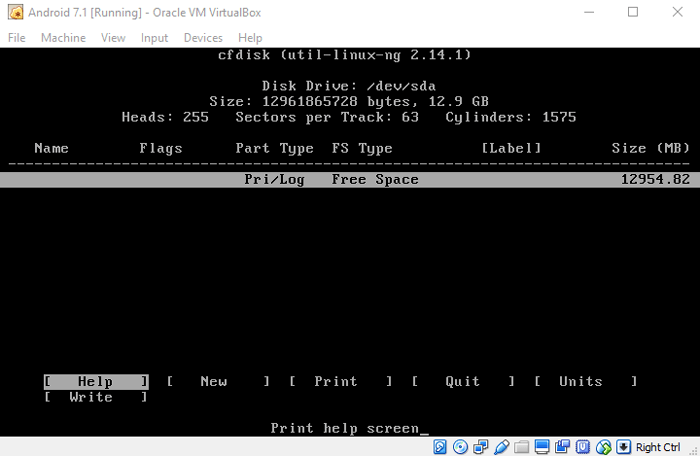
Task: Click the Print help screen hint text
Action: coord(346,428)
